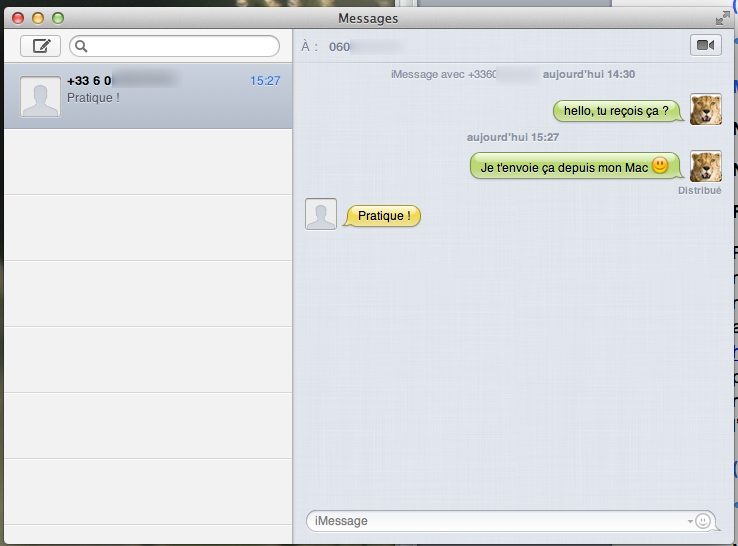The image size is (738, 546).
Task: Open the emoticon picker smiley icon
Action: pyautogui.click(x=703, y=521)
